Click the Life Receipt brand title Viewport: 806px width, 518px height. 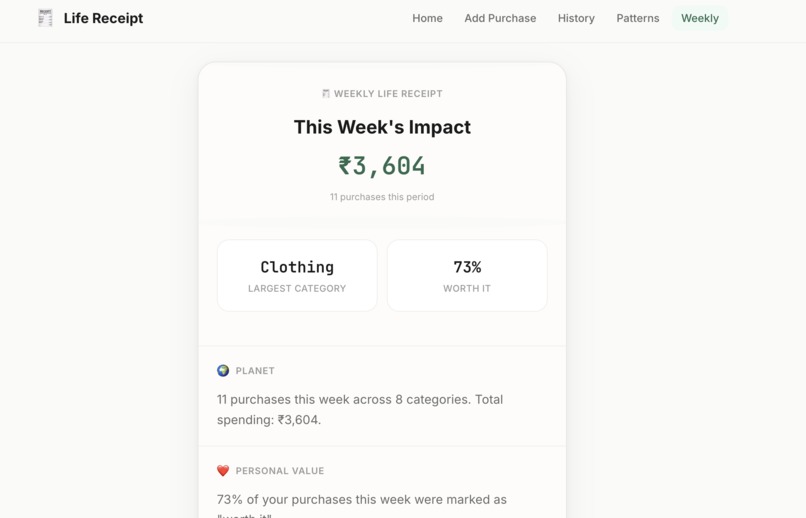coord(103,18)
